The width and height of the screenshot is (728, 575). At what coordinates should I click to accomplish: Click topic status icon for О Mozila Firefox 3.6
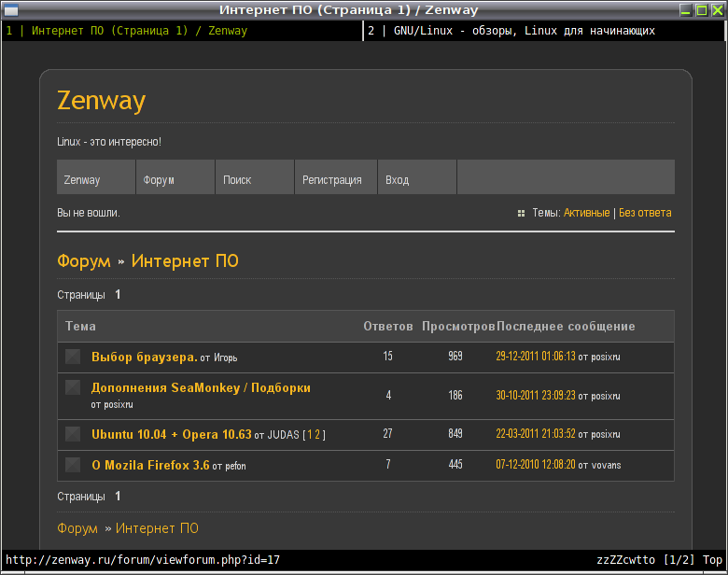coord(73,465)
